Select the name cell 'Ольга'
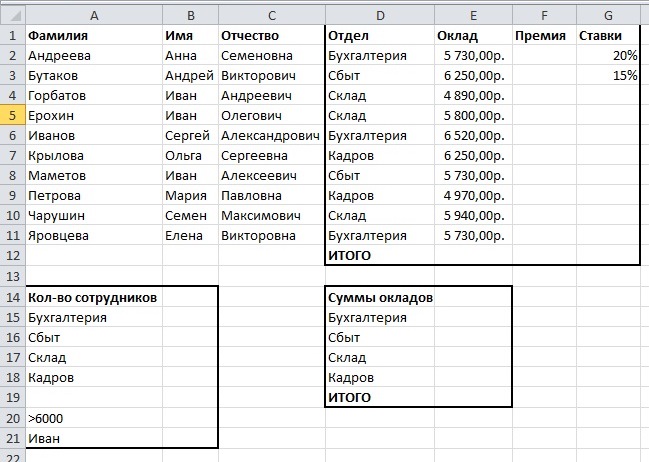The width and height of the screenshot is (649, 462). coord(190,156)
